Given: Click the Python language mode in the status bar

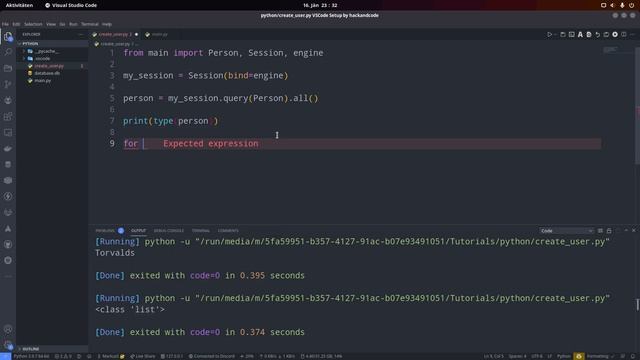Looking at the screenshot, I should [x=564, y=356].
